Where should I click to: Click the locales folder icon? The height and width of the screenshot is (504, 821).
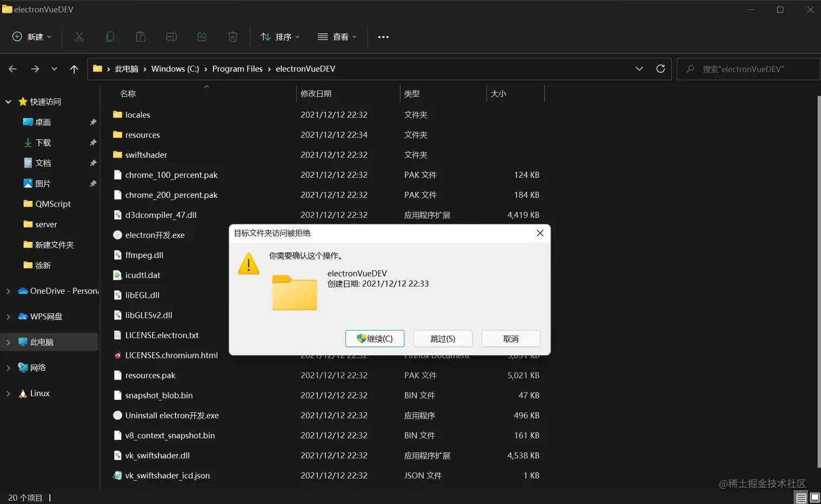tap(117, 115)
